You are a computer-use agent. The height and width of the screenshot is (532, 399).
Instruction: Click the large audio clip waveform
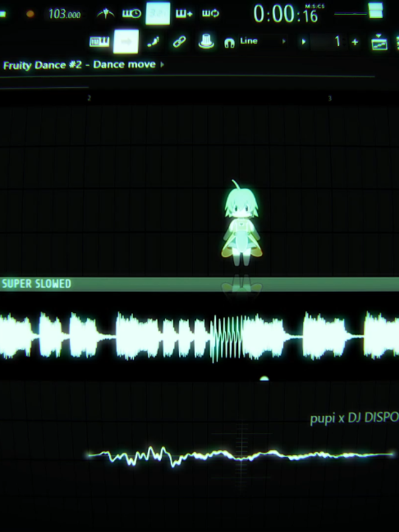(x=199, y=337)
